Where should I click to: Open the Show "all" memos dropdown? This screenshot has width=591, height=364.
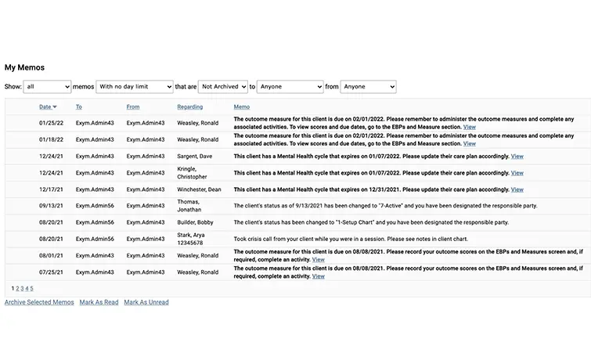[47, 87]
